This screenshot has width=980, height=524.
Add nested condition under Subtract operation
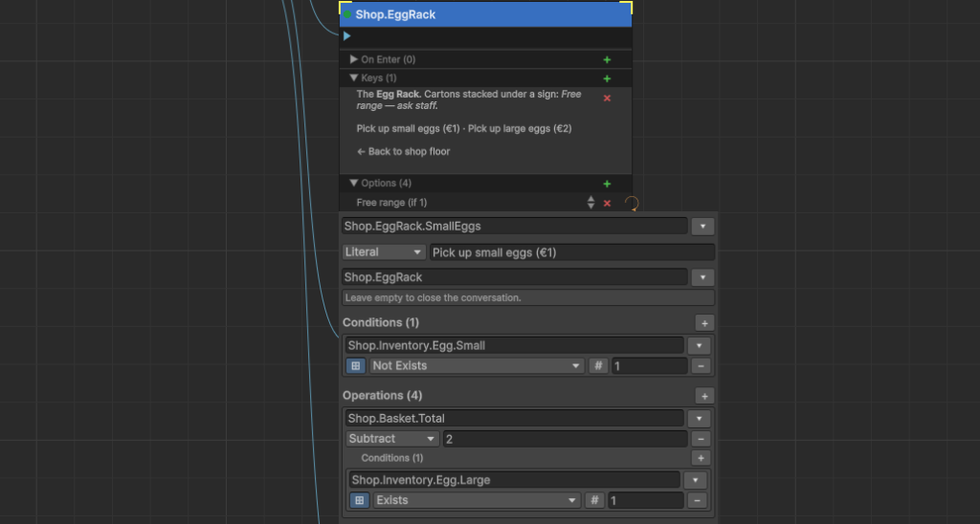tap(701, 458)
